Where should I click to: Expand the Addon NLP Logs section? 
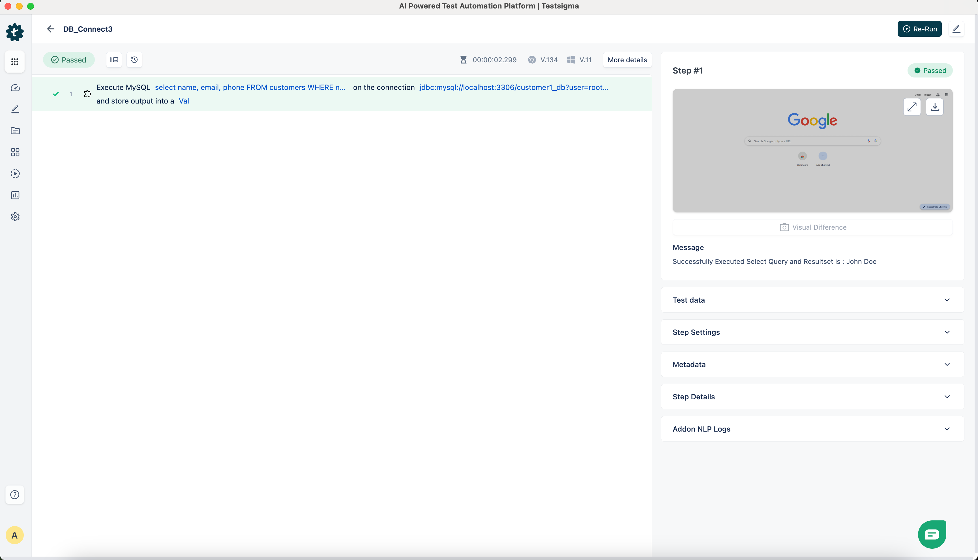pos(812,428)
